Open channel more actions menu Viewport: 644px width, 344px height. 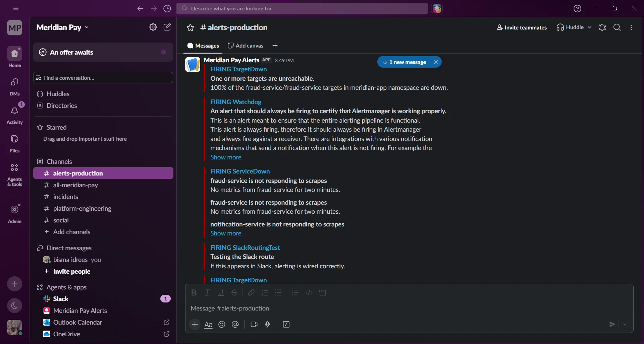coord(631,27)
